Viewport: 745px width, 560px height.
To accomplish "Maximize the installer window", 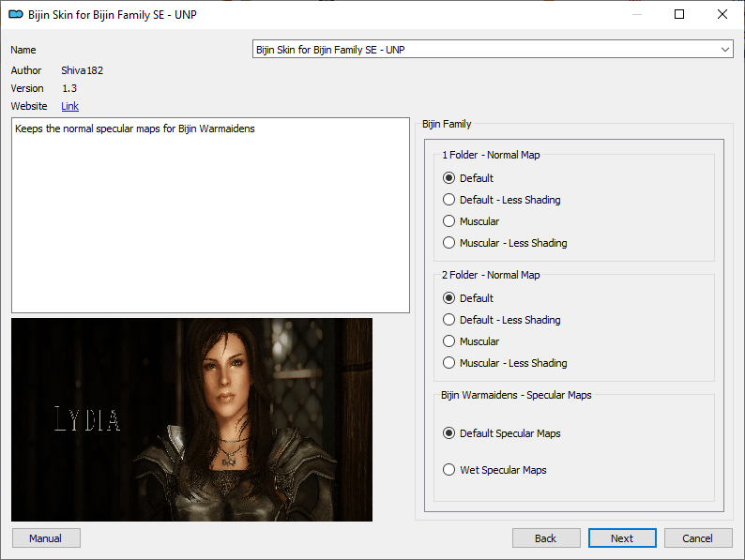I will tap(679, 14).
